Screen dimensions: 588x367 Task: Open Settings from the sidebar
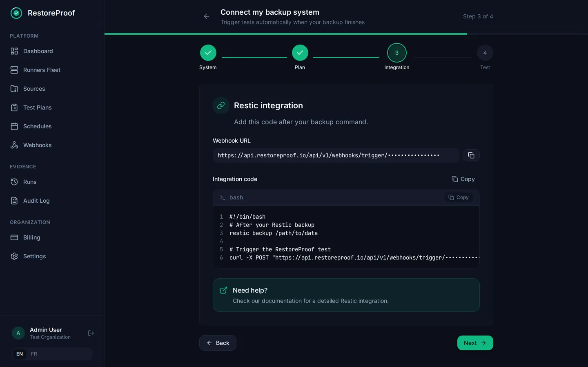[x=52, y=256]
